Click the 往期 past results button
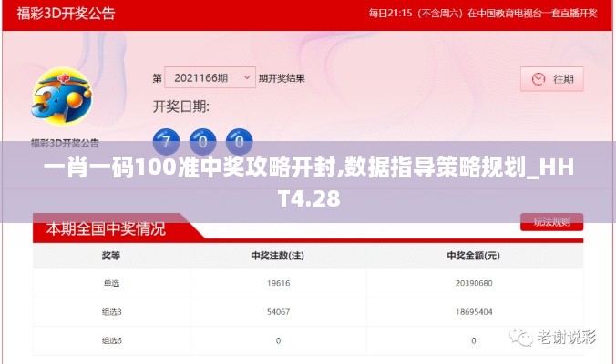Screen dimensions: 616x364 pos(552,79)
